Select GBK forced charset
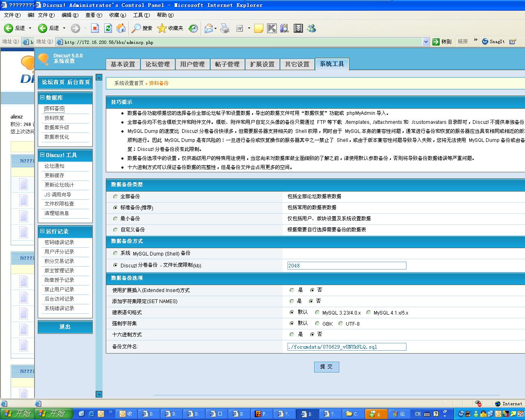Image resolution: width=525 pixels, height=420 pixels. click(x=317, y=324)
